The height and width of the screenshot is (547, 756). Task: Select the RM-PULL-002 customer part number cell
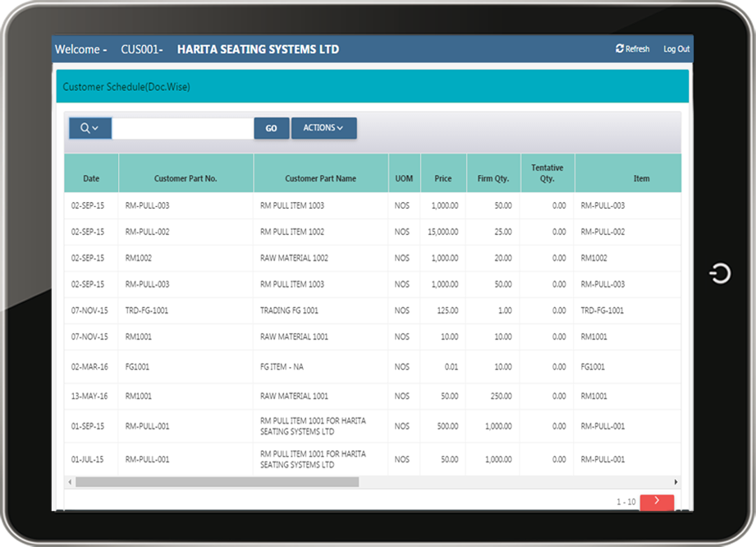click(147, 232)
